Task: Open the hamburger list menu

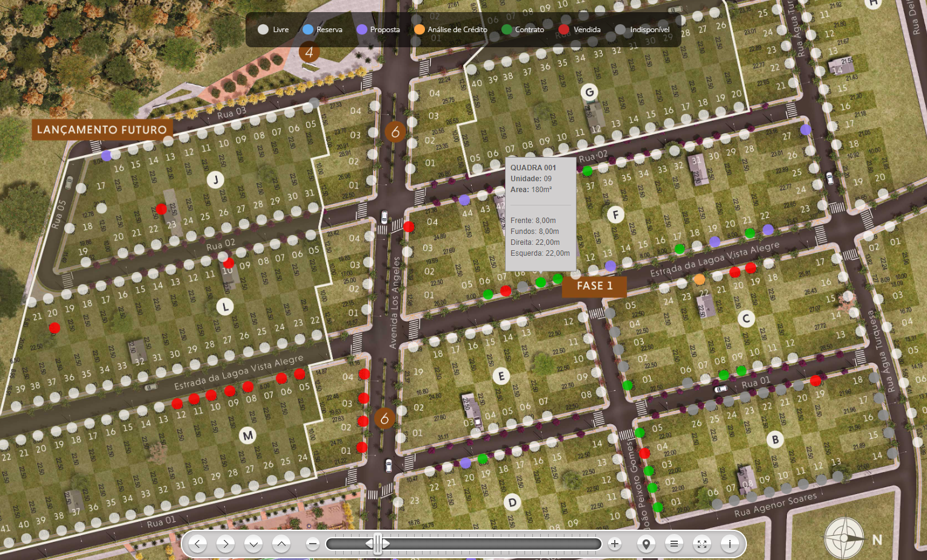Action: pyautogui.click(x=674, y=544)
